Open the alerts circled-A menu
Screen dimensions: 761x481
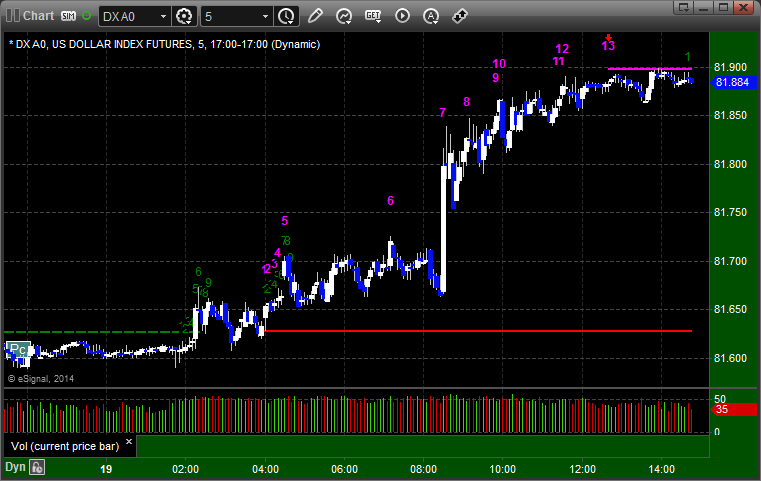coord(431,17)
